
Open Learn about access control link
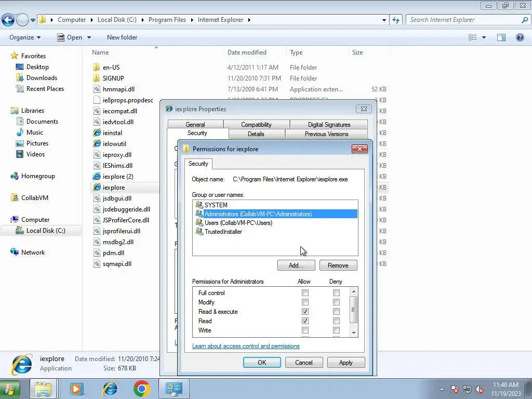coord(246,346)
